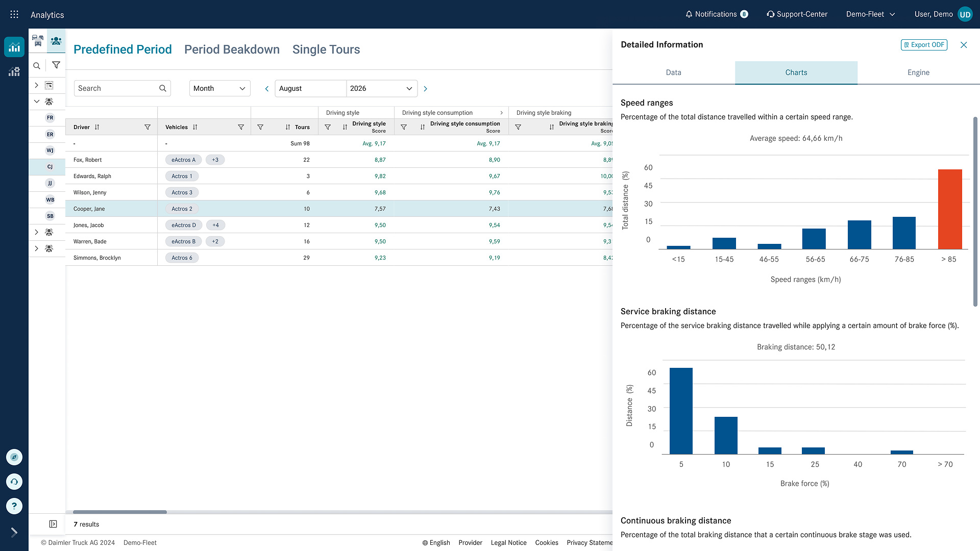Filter the Driving style consumption column
Viewport: 980px width, 551px height.
coord(404,127)
